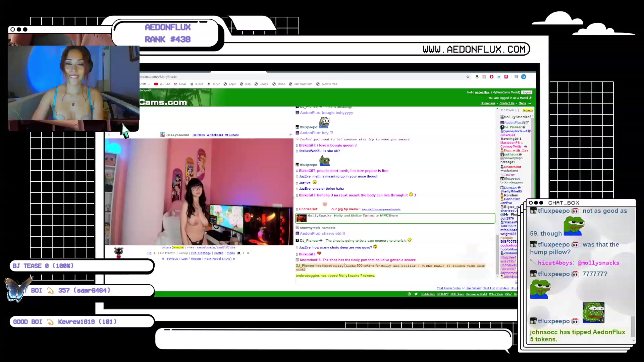
Task: Open the model Profile link
Action: [x=219, y=253]
